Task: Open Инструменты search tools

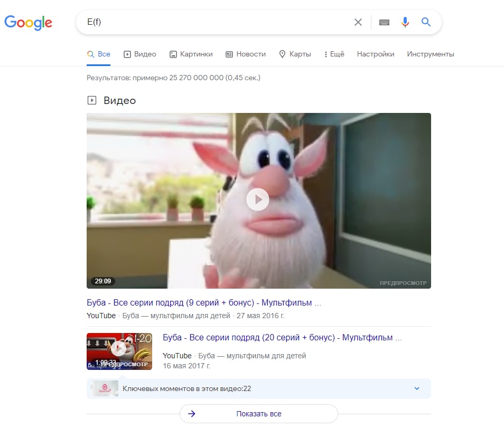Action: [431, 54]
